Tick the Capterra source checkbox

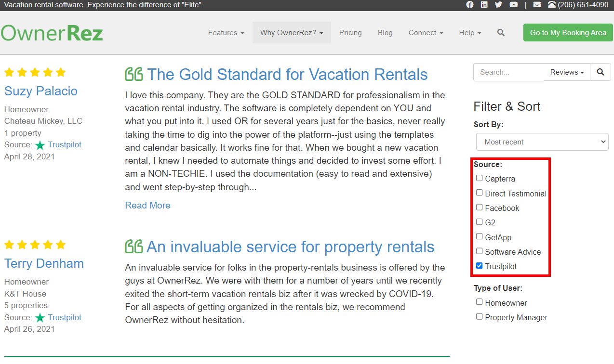click(x=479, y=178)
